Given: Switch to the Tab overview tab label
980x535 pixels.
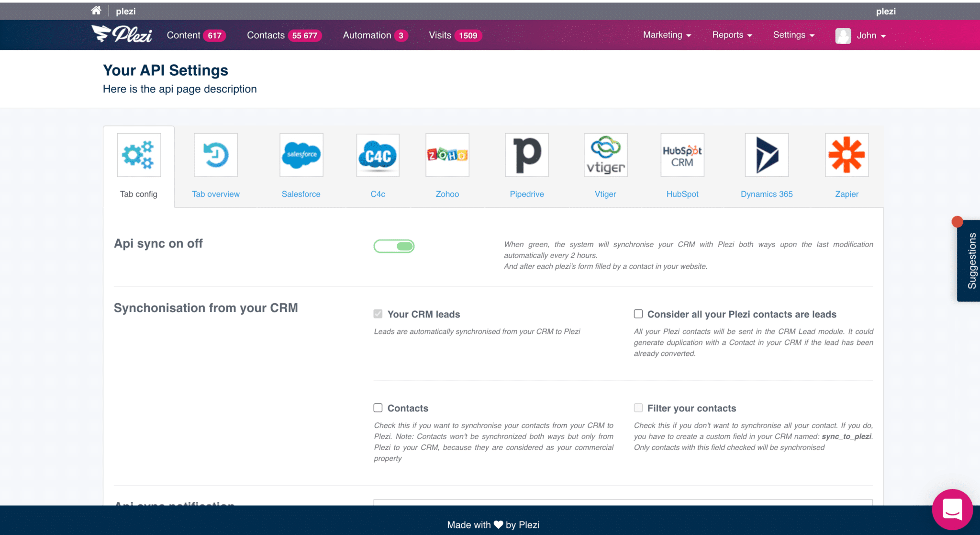Looking at the screenshot, I should coord(216,194).
